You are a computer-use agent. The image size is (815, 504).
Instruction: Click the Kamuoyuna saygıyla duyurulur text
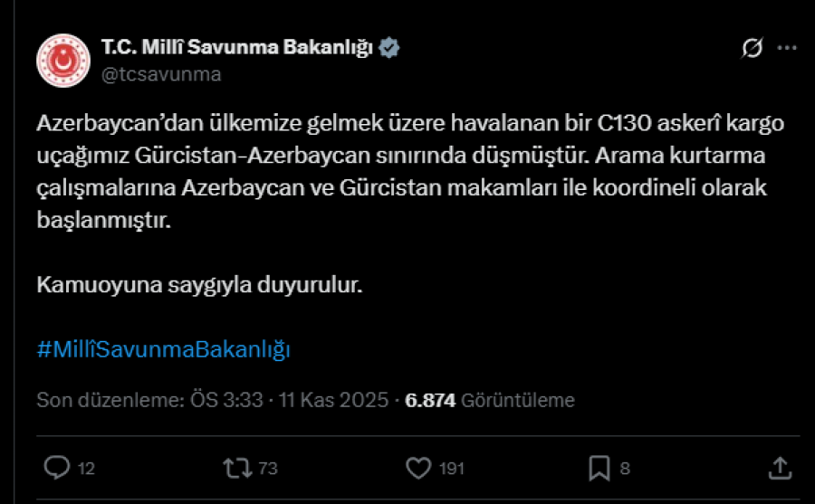[x=199, y=285]
